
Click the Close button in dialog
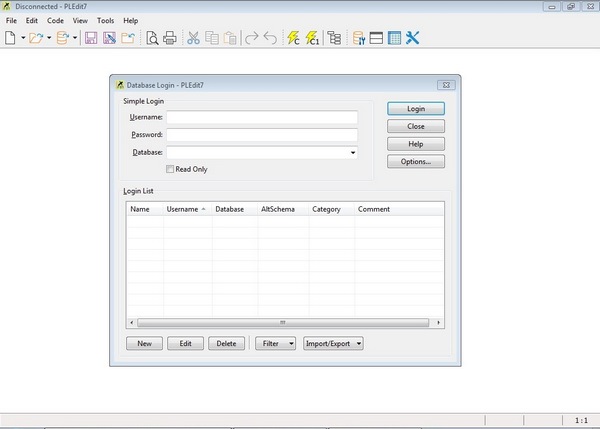click(x=416, y=126)
